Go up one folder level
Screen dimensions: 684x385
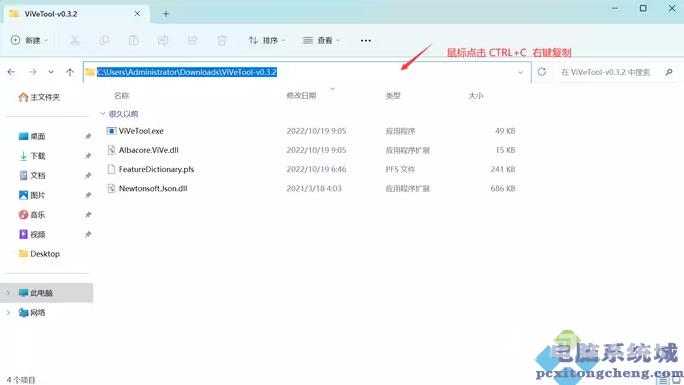[x=70, y=72]
